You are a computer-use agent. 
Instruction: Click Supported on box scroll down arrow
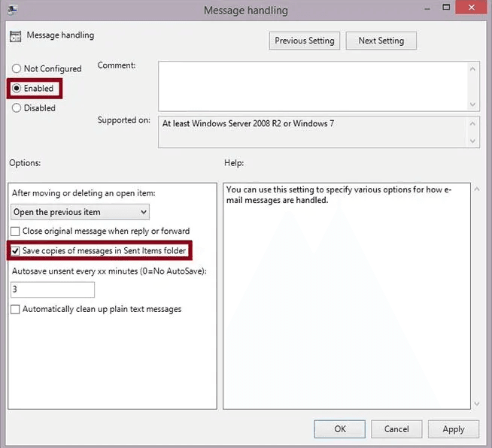pos(472,141)
